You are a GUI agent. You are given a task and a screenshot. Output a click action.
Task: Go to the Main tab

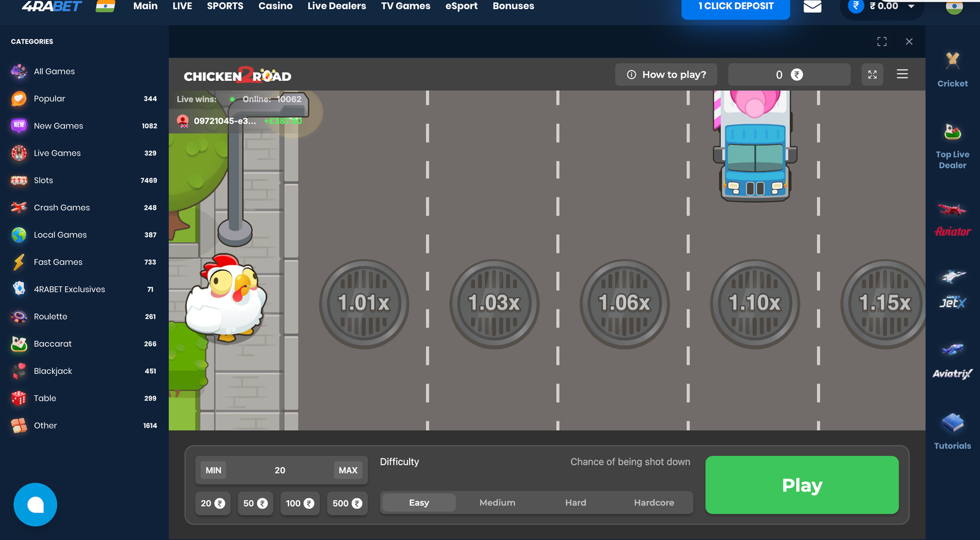[146, 6]
